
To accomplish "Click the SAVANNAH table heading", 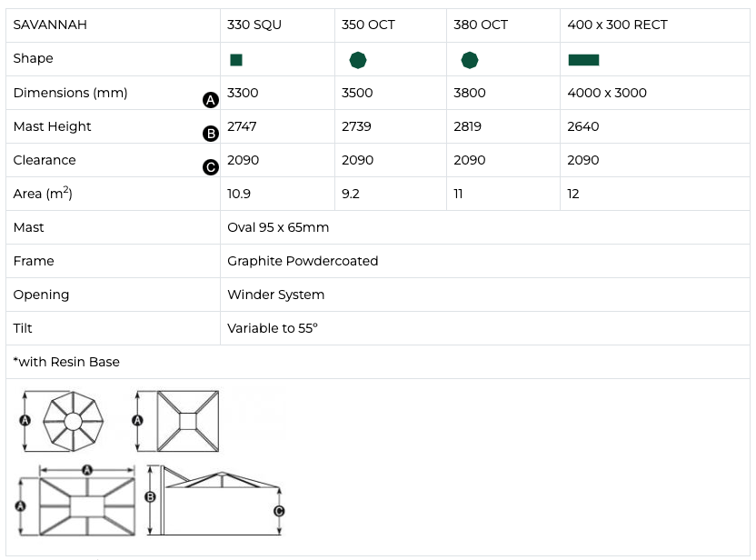I will click(50, 25).
